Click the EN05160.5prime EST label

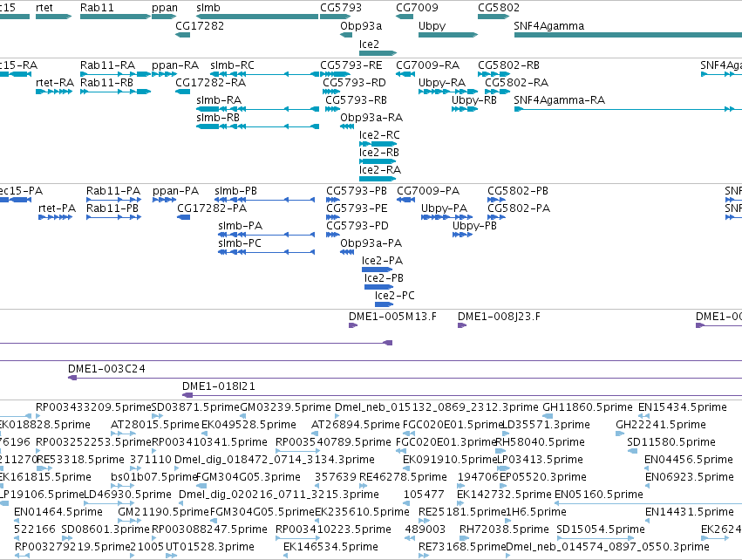coord(599,495)
